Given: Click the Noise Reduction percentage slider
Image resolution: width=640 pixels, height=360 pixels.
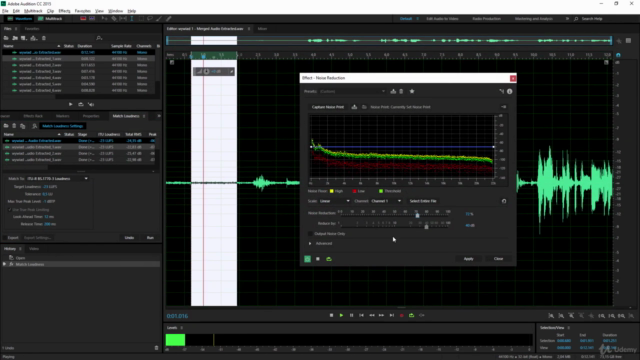Looking at the screenshot, I should 417,215.
